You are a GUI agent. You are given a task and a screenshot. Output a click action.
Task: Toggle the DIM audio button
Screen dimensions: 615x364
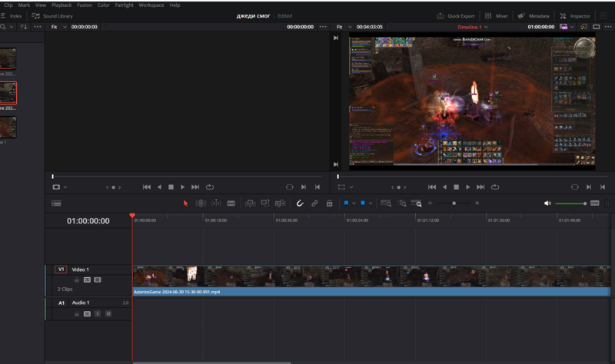pos(594,203)
